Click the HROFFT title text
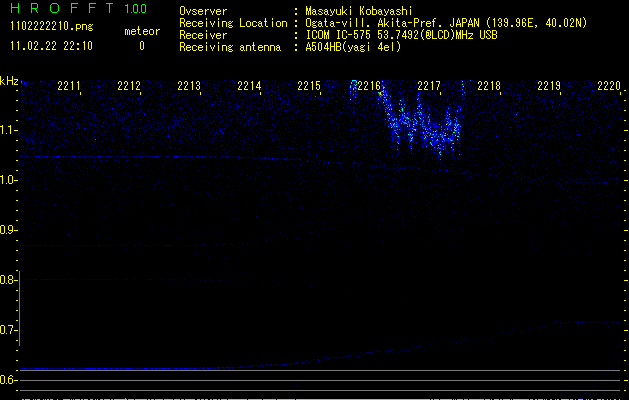Screen dimensions: 629x400 (62, 8)
